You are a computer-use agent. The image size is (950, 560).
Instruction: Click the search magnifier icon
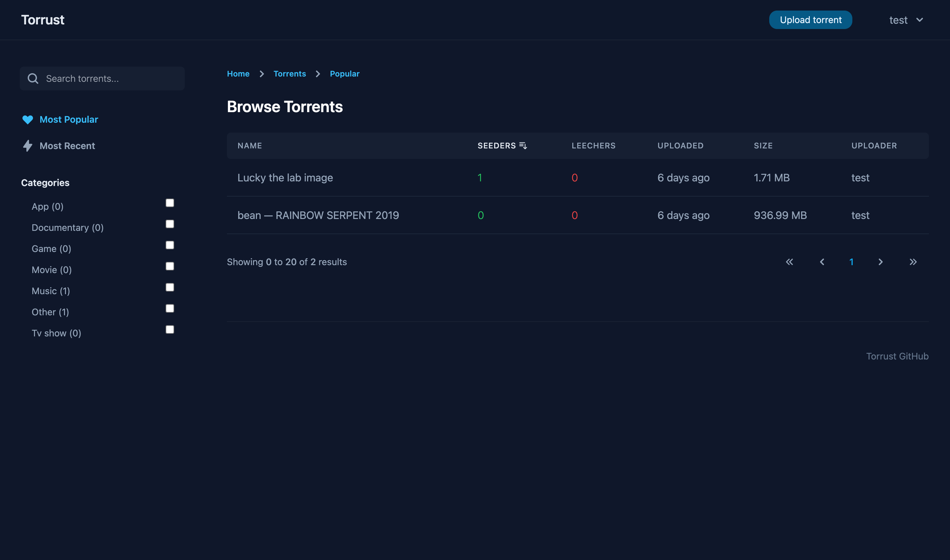[x=33, y=78]
